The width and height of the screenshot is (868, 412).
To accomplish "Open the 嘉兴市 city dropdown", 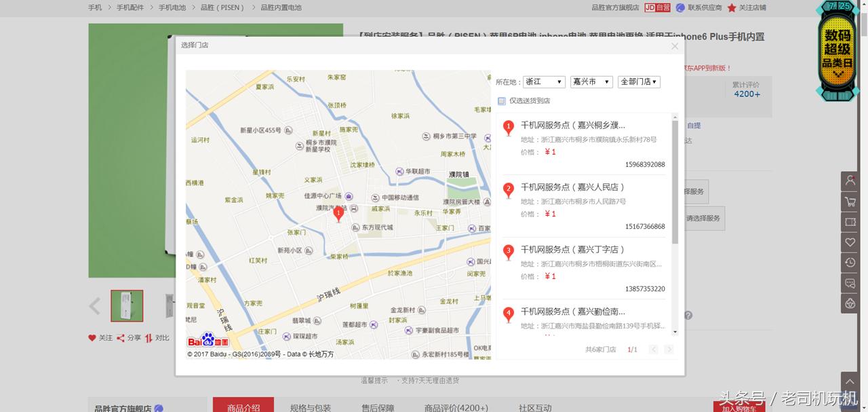I will (x=591, y=81).
